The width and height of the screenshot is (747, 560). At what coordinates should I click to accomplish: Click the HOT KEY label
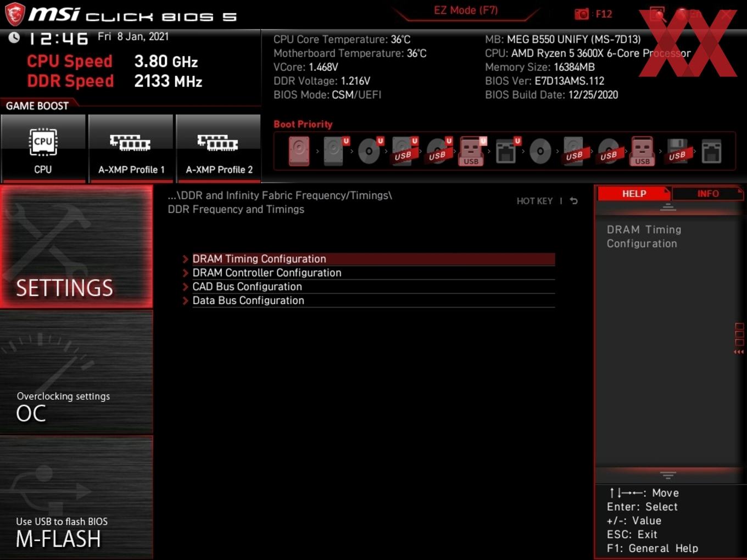(534, 201)
